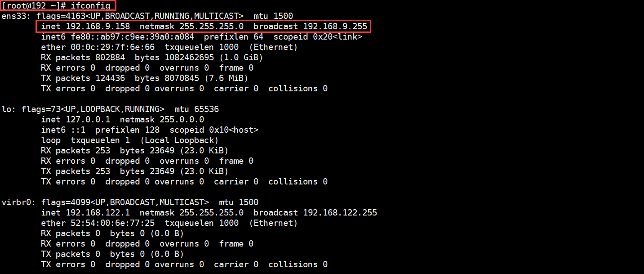Click MAC address 52:54:00:6e:77:25
Image resolution: width=644 pixels, height=274 pixels.
coord(112,223)
